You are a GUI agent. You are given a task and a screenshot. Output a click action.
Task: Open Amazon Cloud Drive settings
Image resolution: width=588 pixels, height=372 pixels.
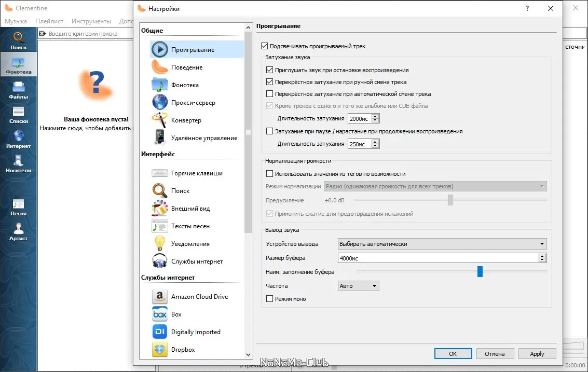[197, 296]
